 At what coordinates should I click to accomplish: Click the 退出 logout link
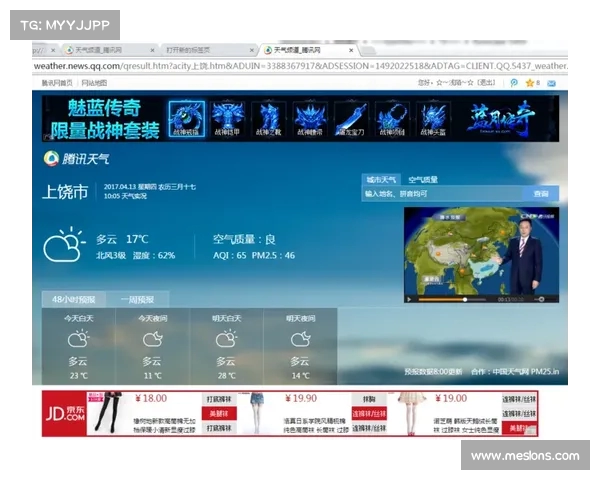pos(486,83)
